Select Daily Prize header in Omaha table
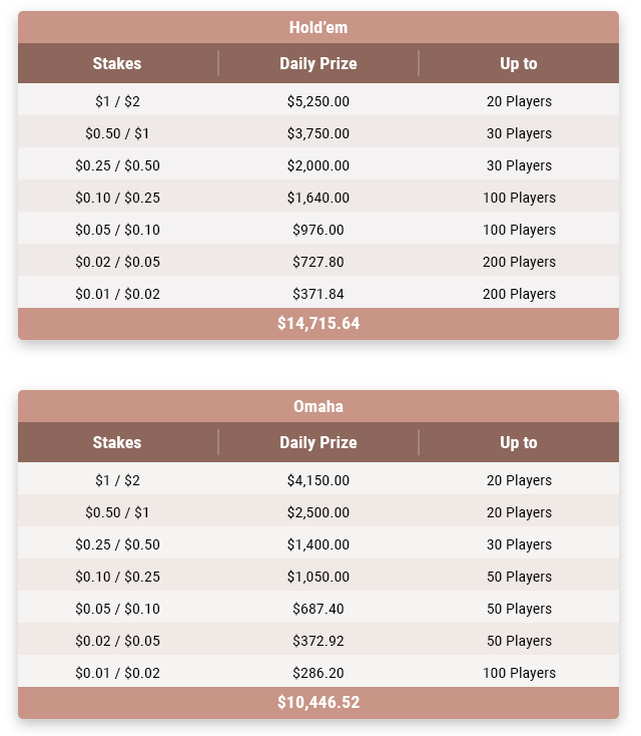 (318, 442)
